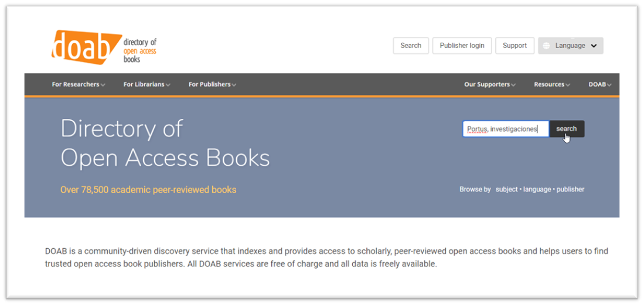Browse books by subject
Image resolution: width=644 pixels, height=305 pixels.
506,189
